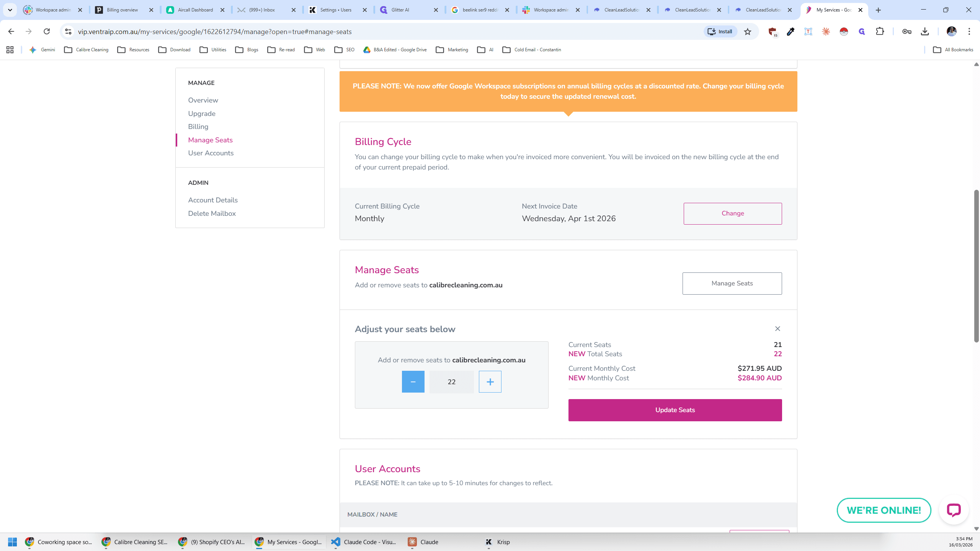Open the Chrome three-dot menu

pos(969,31)
